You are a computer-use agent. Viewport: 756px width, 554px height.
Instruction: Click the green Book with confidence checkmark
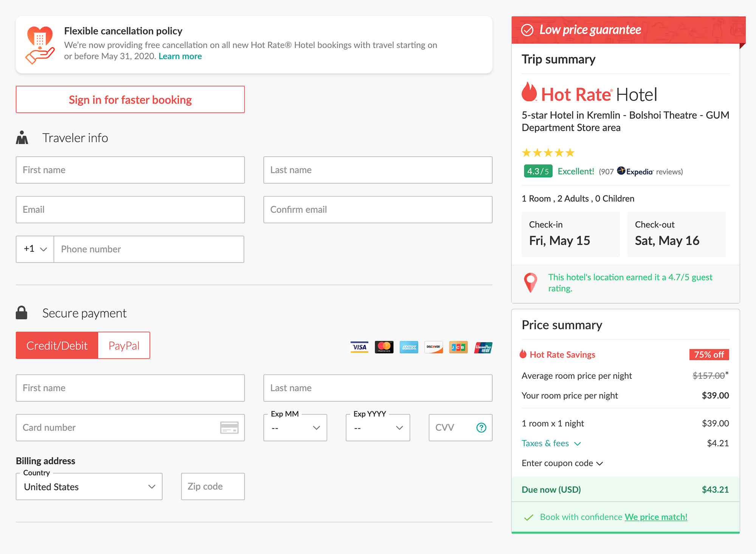point(529,517)
